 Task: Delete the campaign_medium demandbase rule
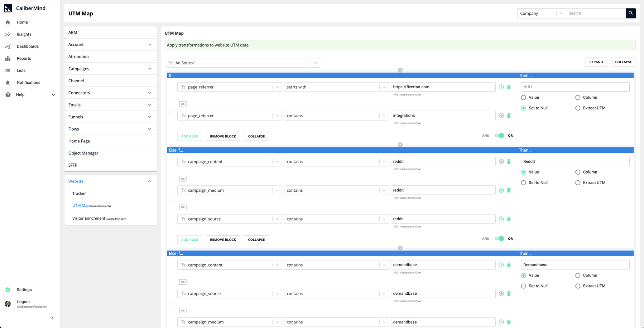tap(509, 322)
